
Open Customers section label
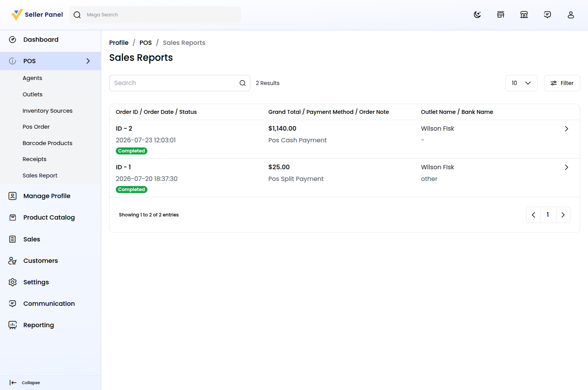[41, 261]
